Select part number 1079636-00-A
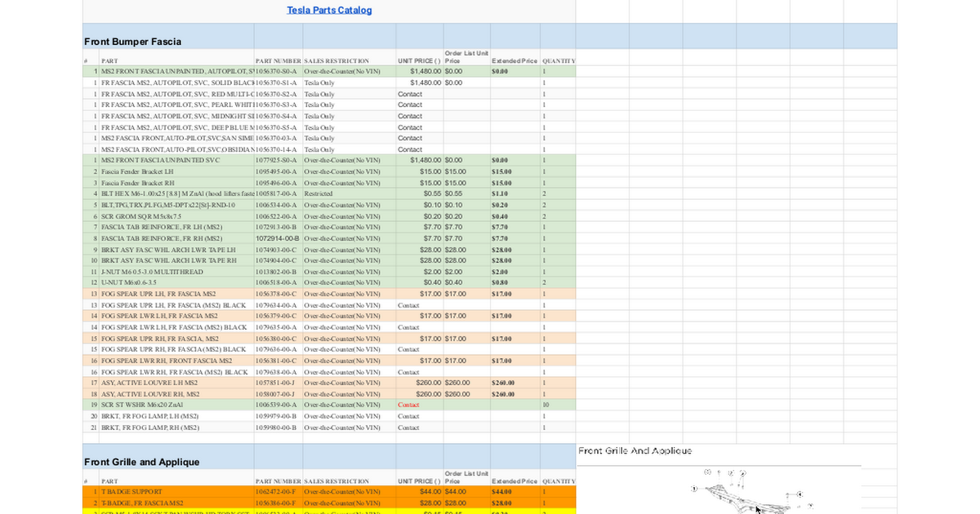 click(278, 349)
